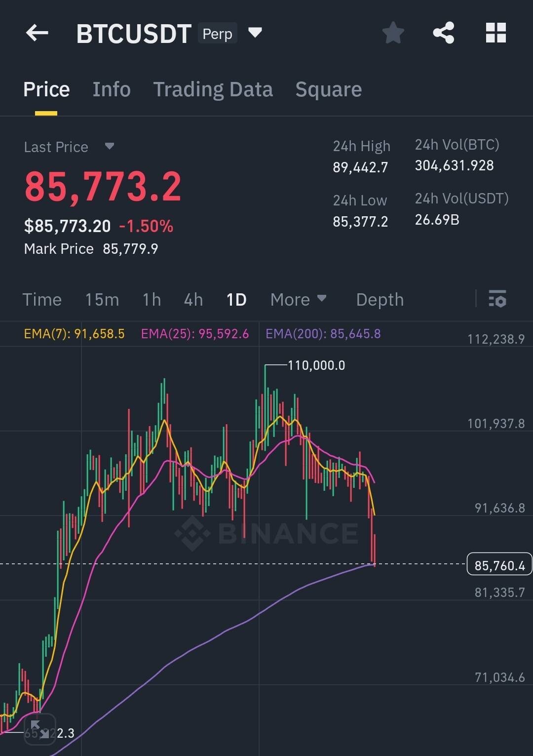The width and height of the screenshot is (533, 756).
Task: Expand the BTCUSDT pair selector arrow
Action: (255, 33)
